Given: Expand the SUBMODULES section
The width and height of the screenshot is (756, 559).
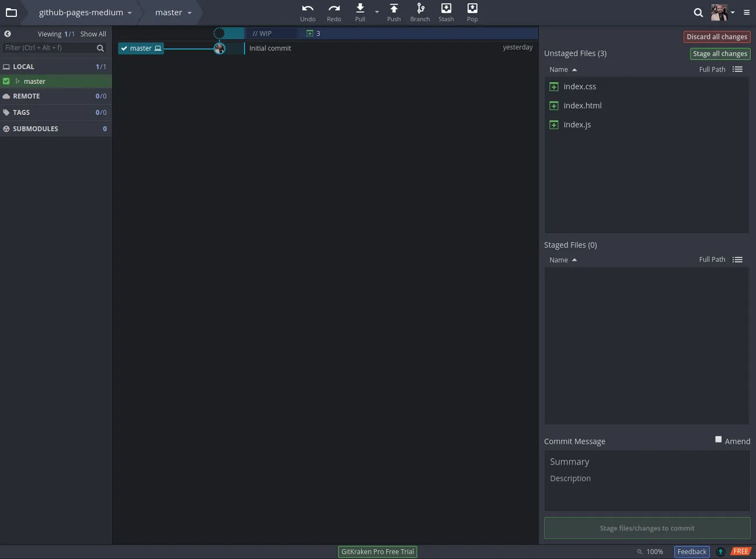Looking at the screenshot, I should tap(56, 129).
